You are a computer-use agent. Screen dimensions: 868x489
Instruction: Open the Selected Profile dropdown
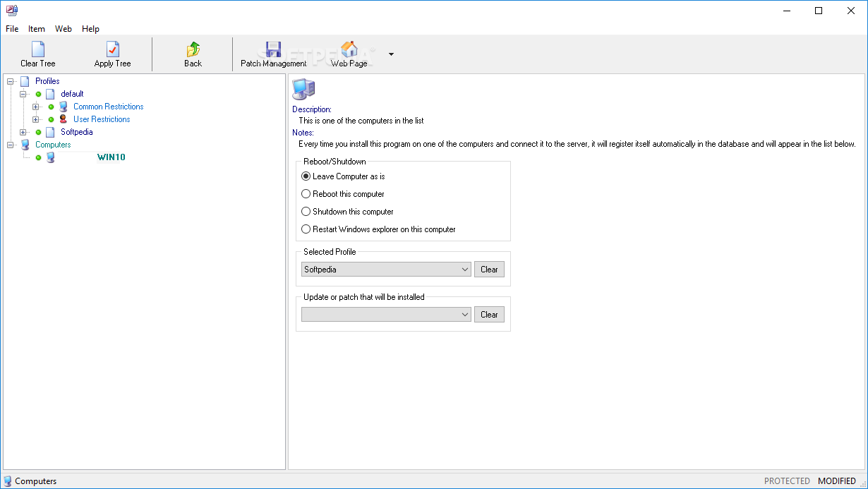click(x=386, y=270)
